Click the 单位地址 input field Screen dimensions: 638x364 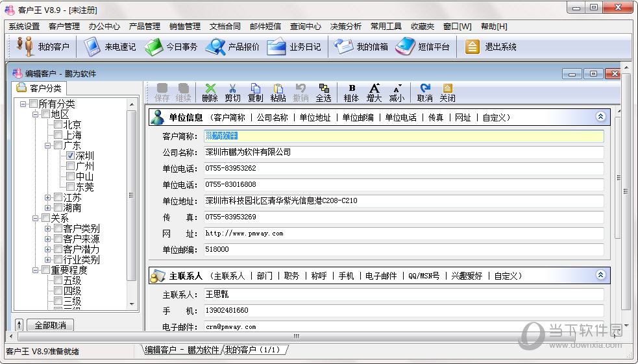click(404, 200)
